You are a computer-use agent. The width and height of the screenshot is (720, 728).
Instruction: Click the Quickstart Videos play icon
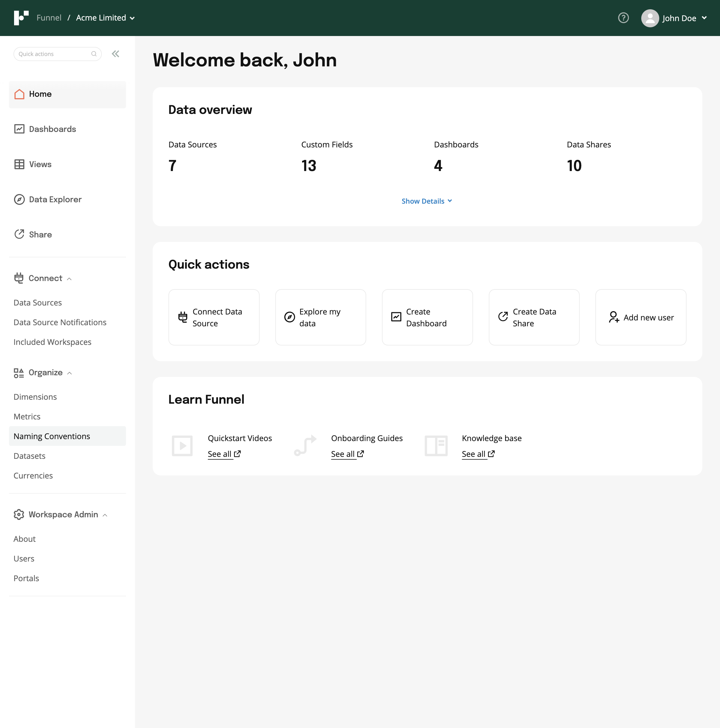tap(182, 446)
